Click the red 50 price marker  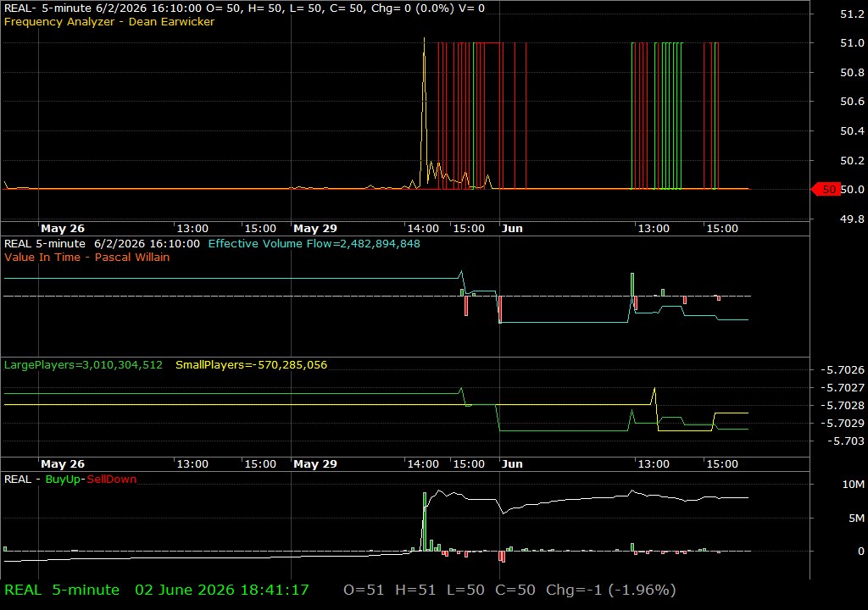825,189
